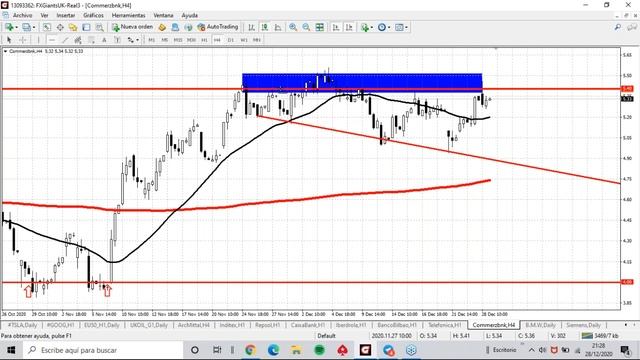This screenshot has height=360, width=640.
Task: Switch to M5 timeframe
Action: (x=164, y=40)
